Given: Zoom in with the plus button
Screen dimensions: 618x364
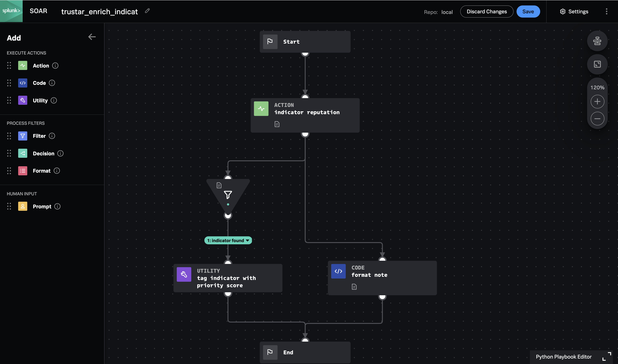Looking at the screenshot, I should pyautogui.click(x=597, y=102).
